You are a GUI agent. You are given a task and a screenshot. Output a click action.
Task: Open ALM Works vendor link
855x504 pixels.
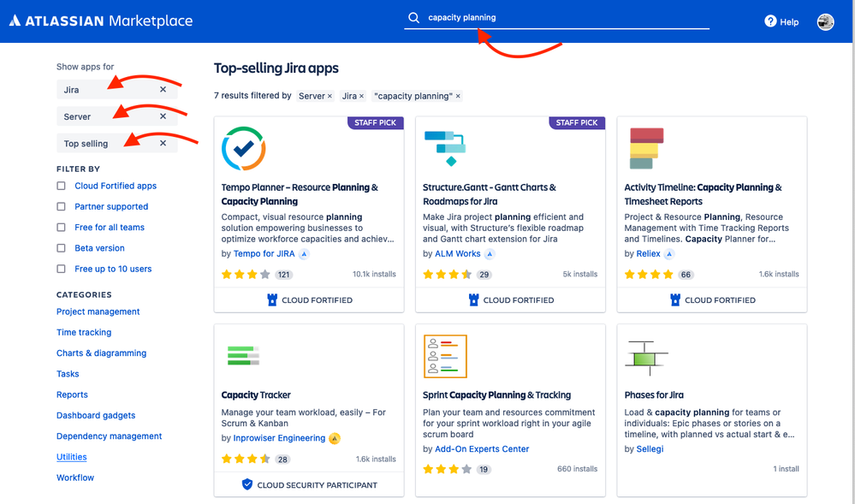pyautogui.click(x=458, y=253)
